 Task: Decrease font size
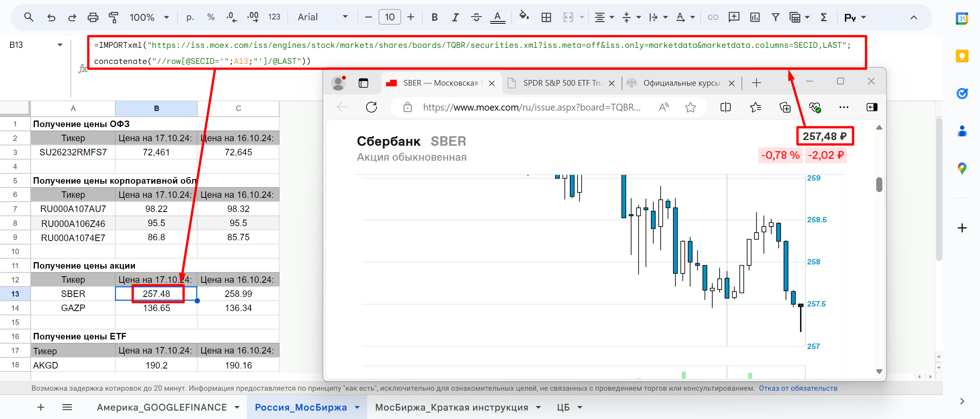pos(368,17)
